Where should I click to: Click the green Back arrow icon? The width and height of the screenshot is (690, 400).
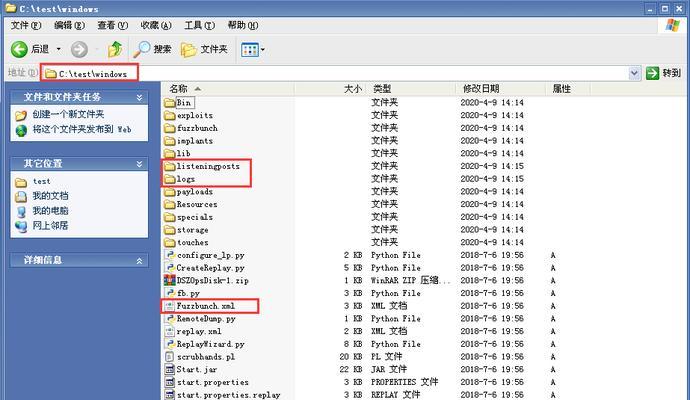click(x=19, y=49)
